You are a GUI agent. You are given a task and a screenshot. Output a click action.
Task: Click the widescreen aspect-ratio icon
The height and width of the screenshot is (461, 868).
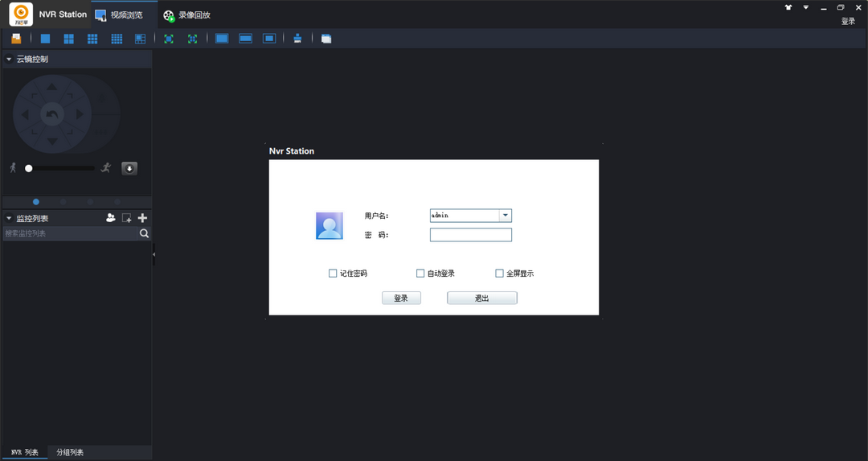tap(245, 39)
